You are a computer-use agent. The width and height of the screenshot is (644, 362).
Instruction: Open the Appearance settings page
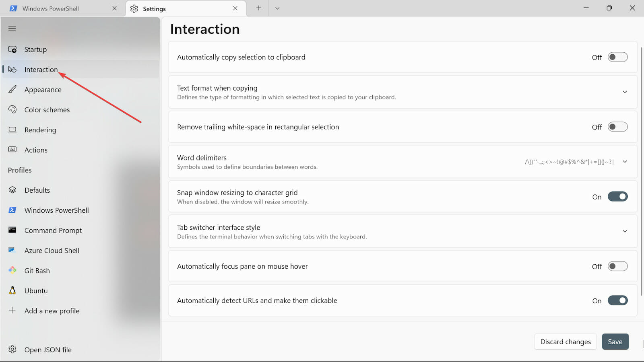point(80,89)
